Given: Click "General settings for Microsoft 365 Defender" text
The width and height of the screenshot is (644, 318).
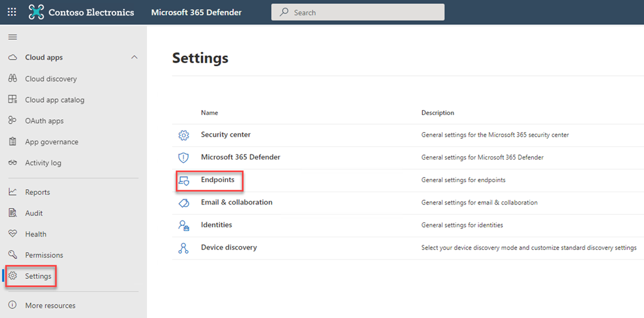Looking at the screenshot, I should click(482, 157).
